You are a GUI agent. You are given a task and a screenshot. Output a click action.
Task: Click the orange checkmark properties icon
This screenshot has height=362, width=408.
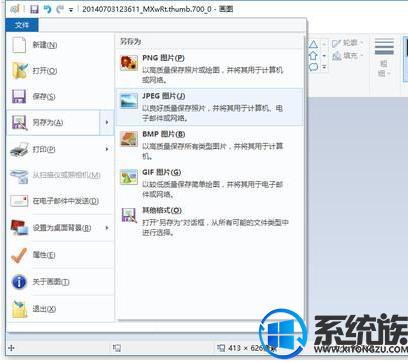click(x=19, y=255)
